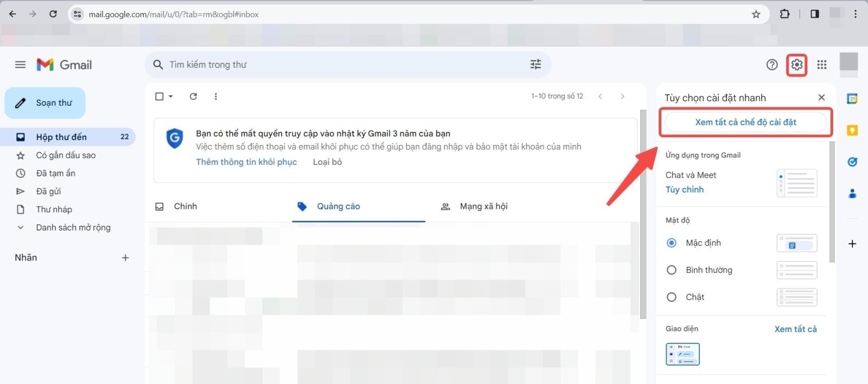Refresh the inbox

[193, 96]
